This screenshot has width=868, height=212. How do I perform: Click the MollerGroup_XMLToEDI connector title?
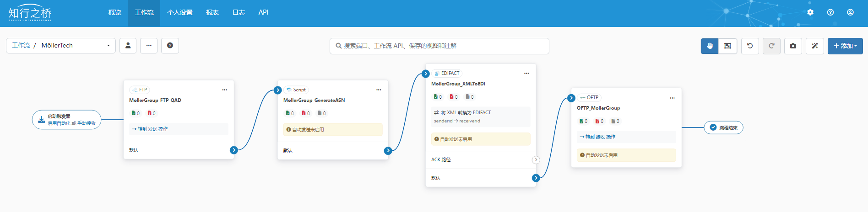(458, 84)
